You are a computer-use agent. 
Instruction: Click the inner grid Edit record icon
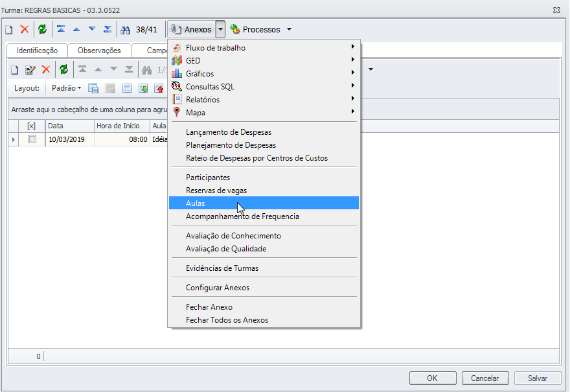tap(30, 70)
